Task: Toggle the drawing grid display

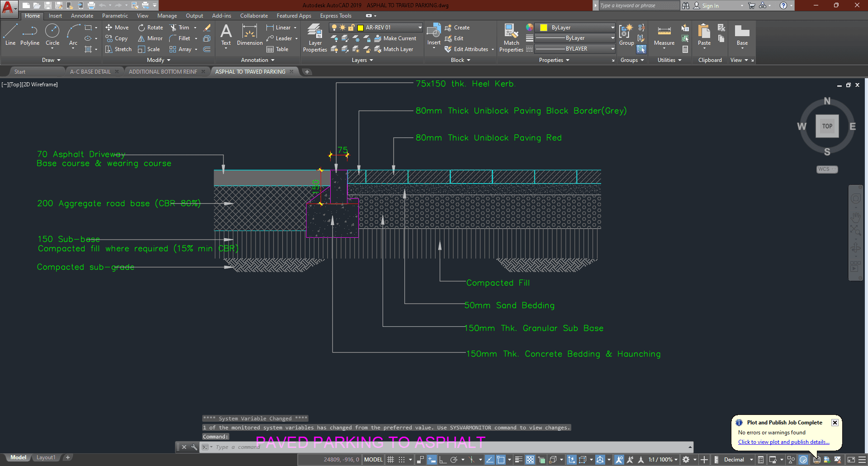Action: [x=391, y=460]
